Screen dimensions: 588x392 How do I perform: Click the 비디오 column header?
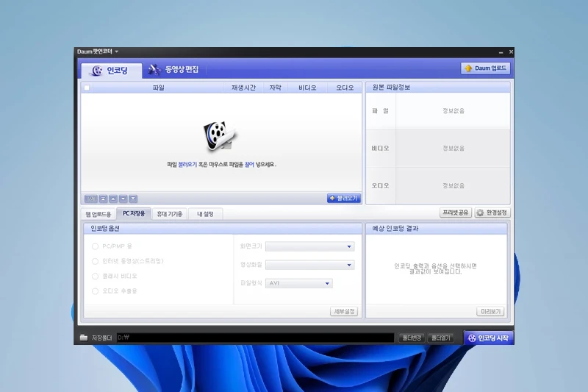pyautogui.click(x=307, y=88)
